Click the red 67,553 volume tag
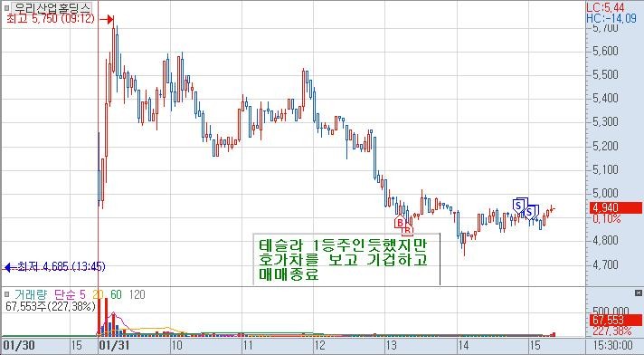Screen dimensions: 644x355 click(615, 320)
